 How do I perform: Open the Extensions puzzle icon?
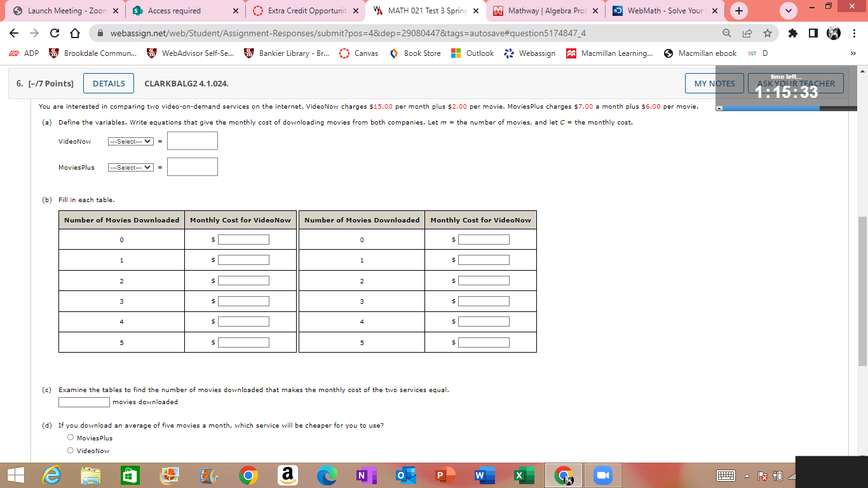pyautogui.click(x=794, y=33)
